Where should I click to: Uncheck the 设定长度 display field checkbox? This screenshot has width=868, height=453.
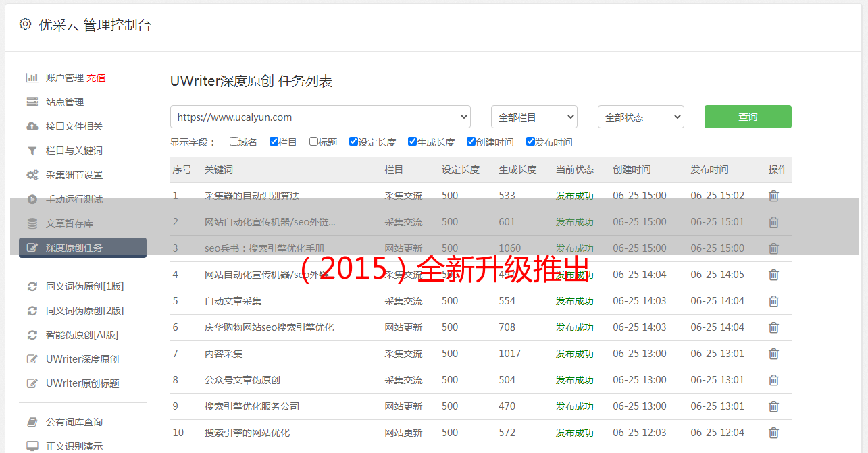coord(353,142)
